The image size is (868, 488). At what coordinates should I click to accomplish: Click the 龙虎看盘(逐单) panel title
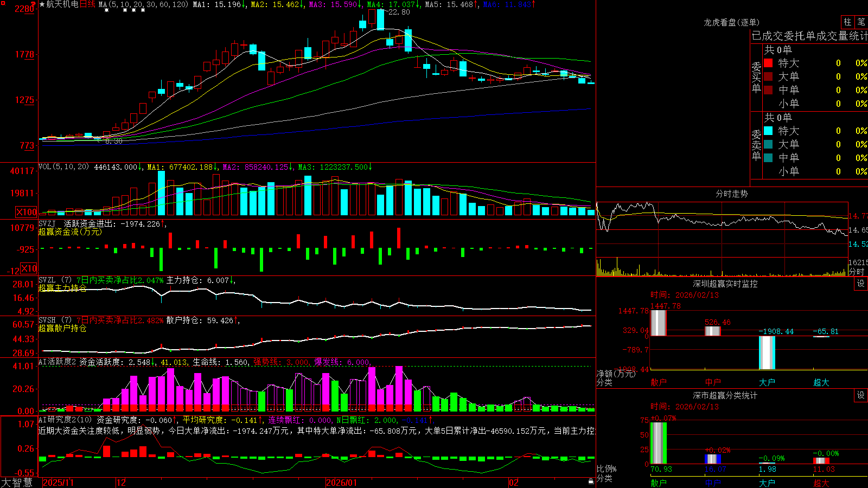[731, 22]
